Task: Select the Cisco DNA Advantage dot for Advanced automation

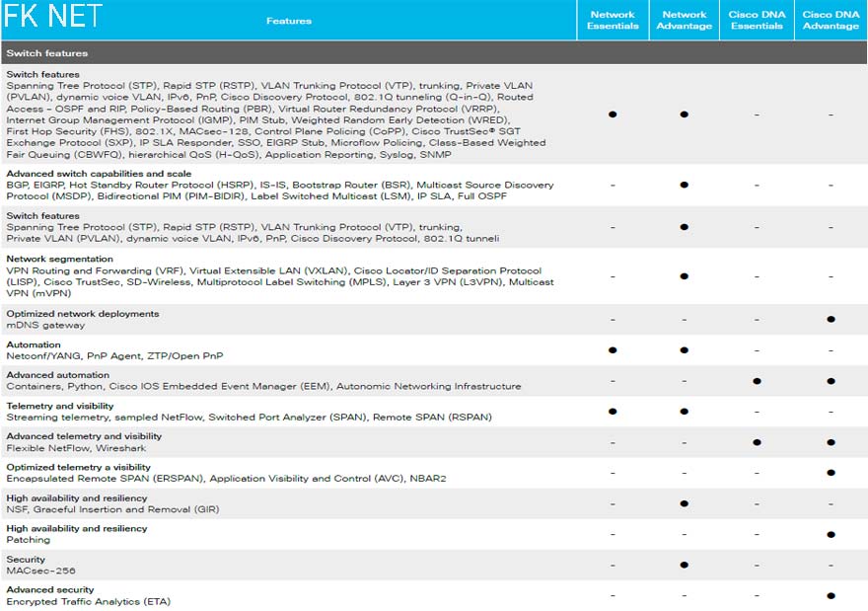Action: click(x=831, y=381)
